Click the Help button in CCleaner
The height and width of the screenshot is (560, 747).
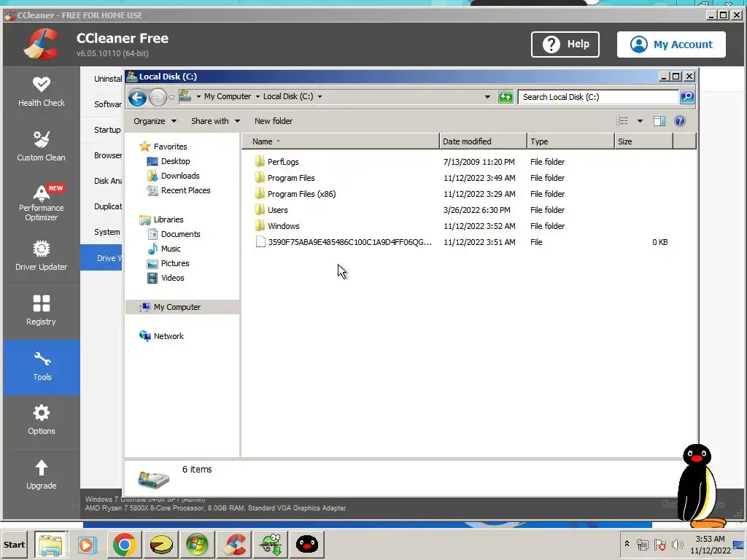click(x=565, y=44)
